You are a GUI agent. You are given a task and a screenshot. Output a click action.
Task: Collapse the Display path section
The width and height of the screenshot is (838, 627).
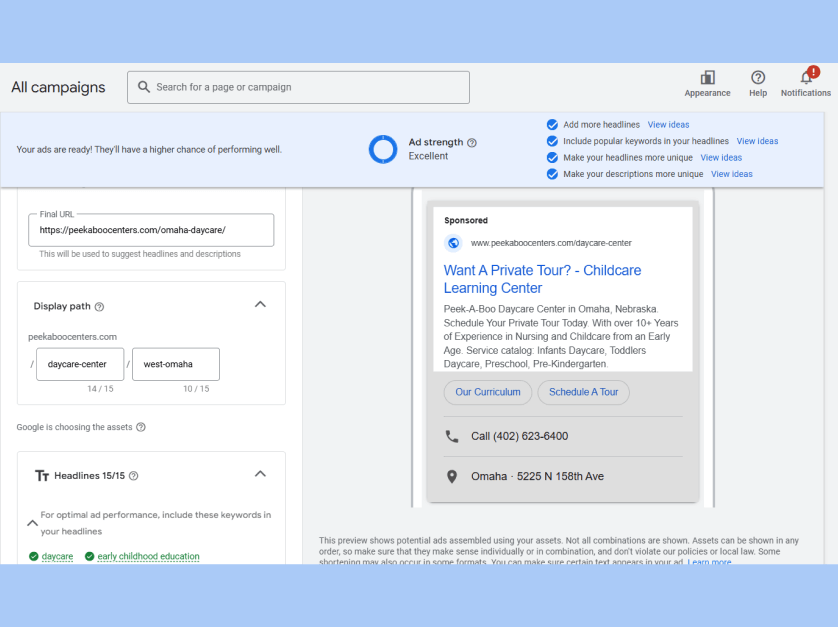pyautogui.click(x=260, y=304)
